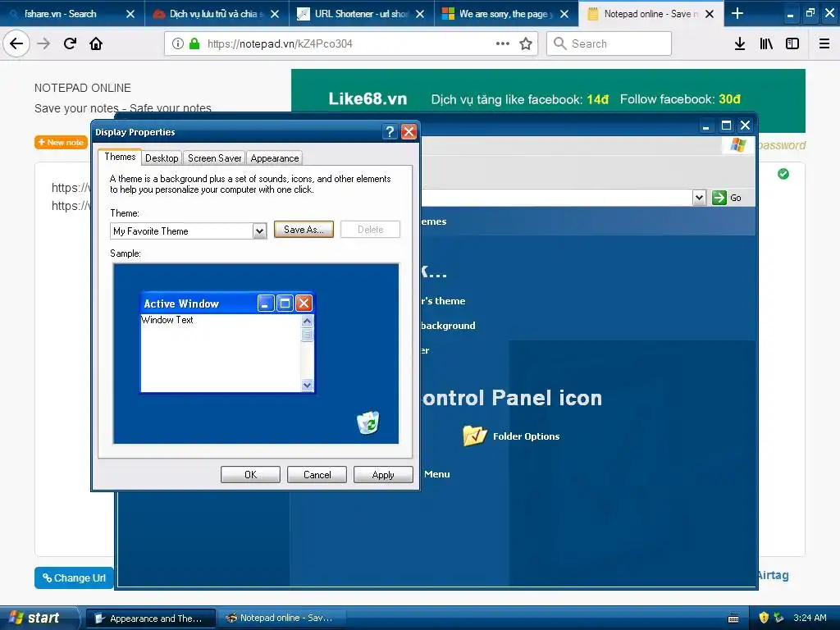Click the Firefox forward arrow

pos(43,43)
